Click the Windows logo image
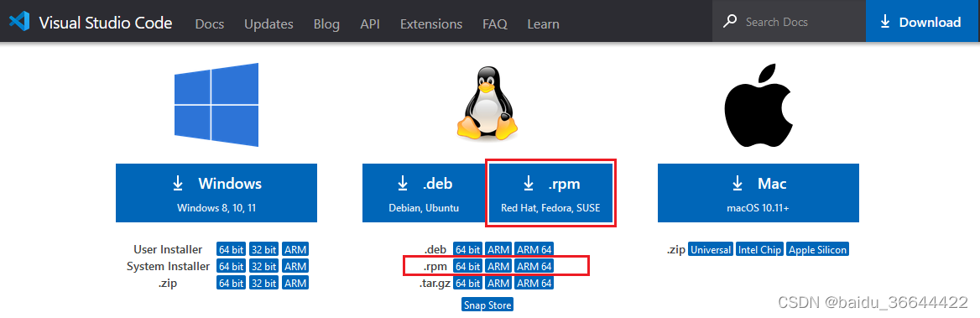Screen dimensions: 980x318 216,104
